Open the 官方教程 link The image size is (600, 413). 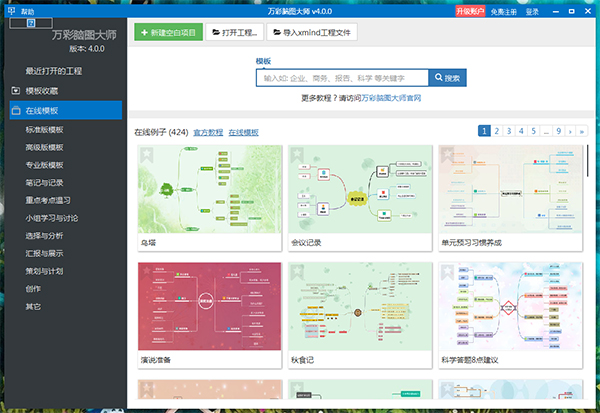click(x=208, y=132)
